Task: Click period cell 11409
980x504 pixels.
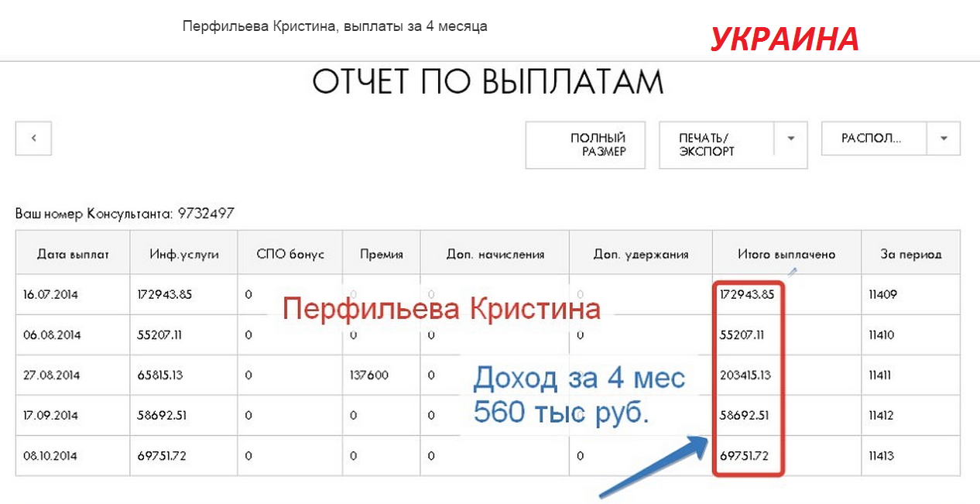Action: [x=910, y=294]
